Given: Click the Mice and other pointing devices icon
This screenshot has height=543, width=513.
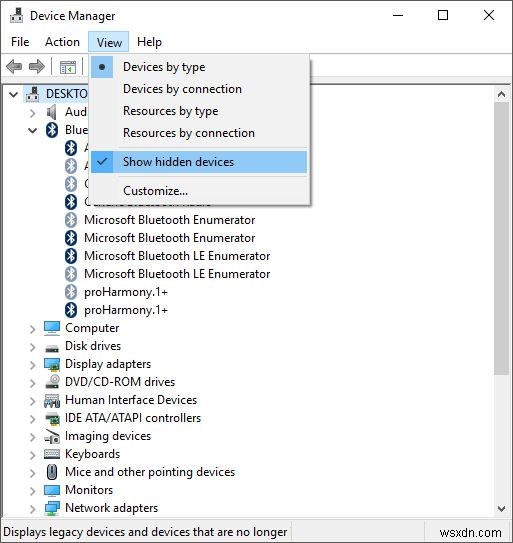Looking at the screenshot, I should (52, 472).
